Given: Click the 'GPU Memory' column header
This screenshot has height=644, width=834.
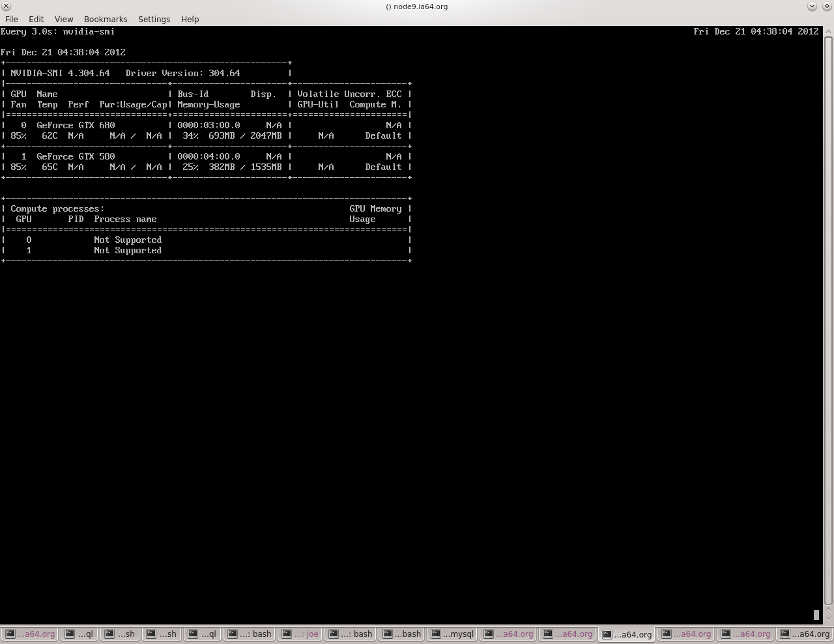Looking at the screenshot, I should tap(375, 208).
